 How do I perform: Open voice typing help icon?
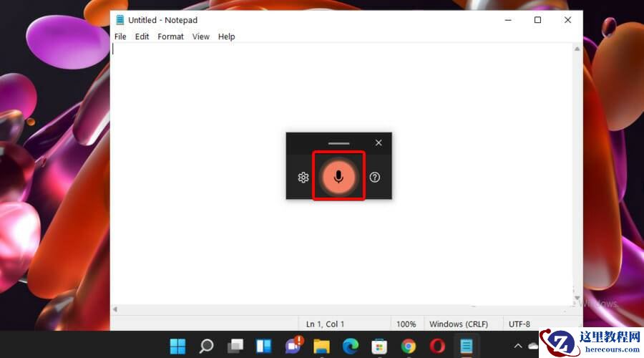point(374,177)
